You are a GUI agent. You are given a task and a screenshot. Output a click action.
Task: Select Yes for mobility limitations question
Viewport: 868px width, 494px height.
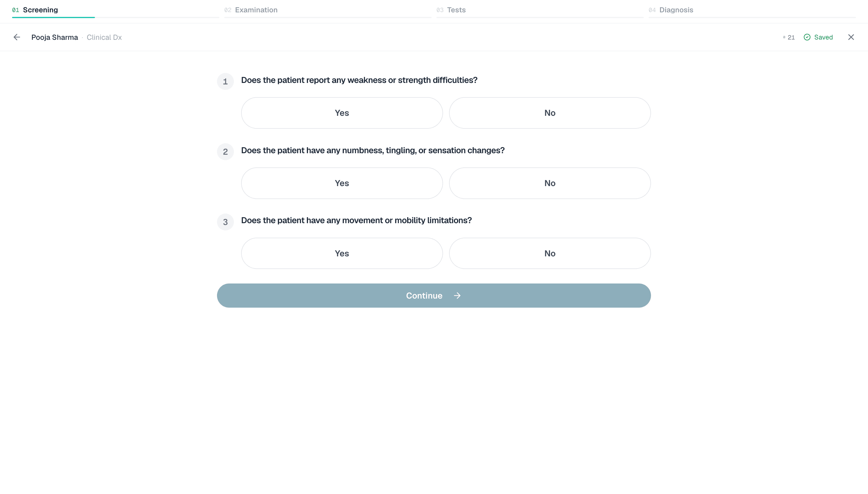(342, 253)
